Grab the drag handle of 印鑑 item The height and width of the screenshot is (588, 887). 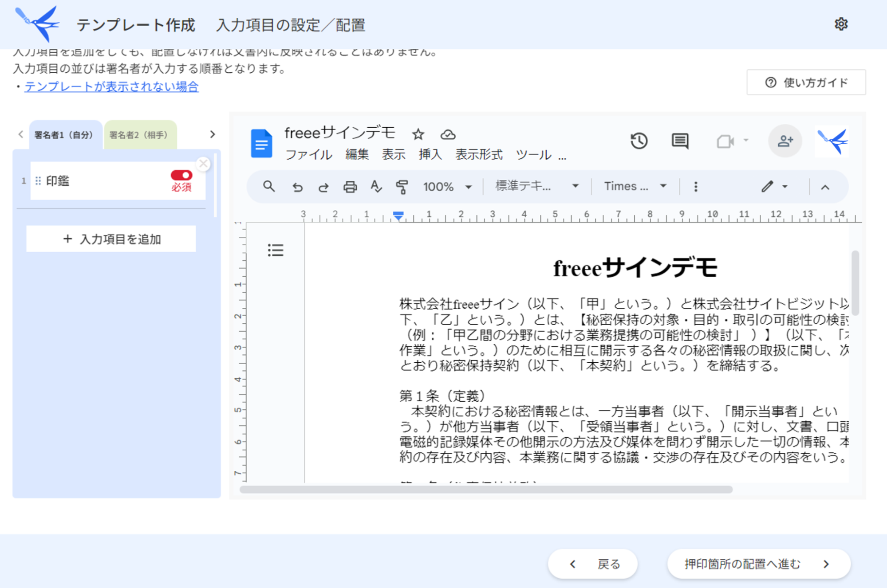point(38,180)
